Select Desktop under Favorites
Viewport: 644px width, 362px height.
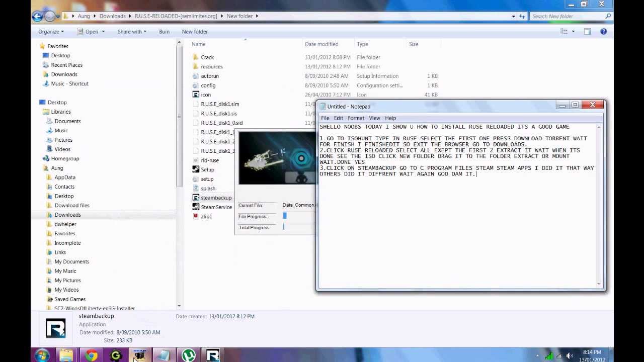[60, 55]
